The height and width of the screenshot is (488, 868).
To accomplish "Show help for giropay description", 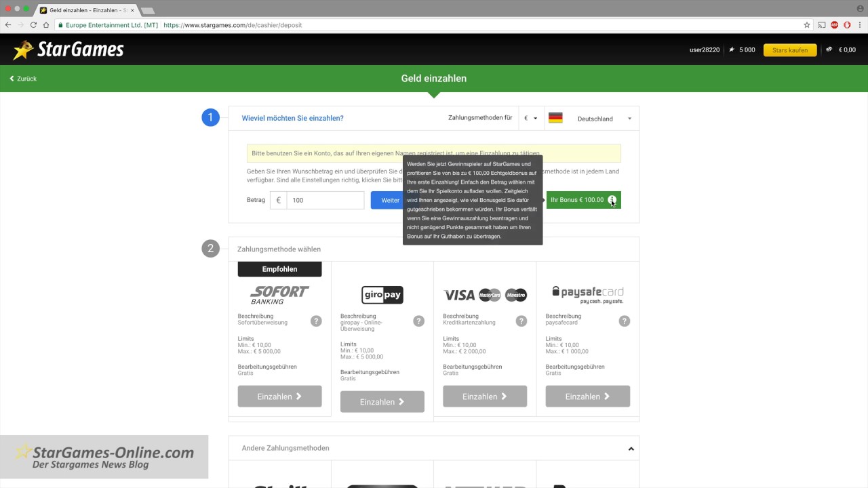I will point(418,321).
